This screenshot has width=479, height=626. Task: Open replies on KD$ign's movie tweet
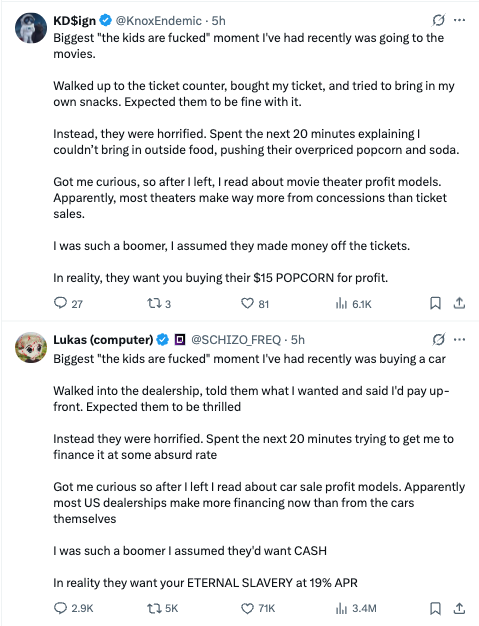(68, 303)
